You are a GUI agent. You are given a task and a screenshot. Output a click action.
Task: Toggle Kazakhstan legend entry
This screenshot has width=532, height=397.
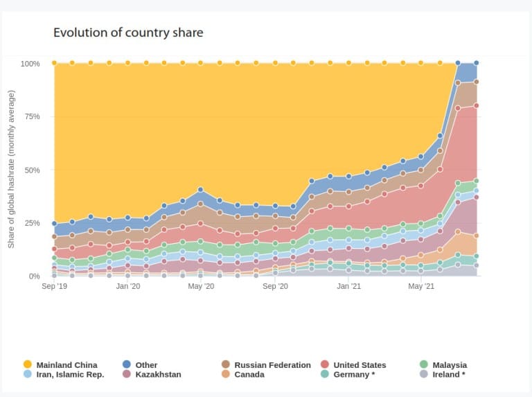click(152, 374)
